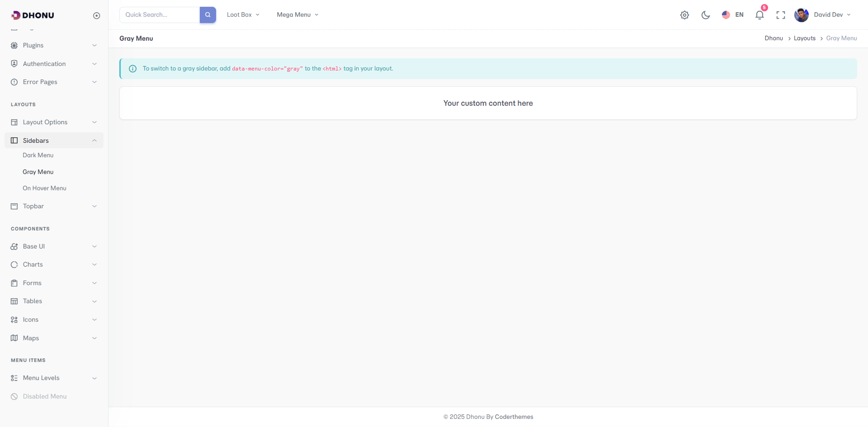Click the search magnifier button

(x=208, y=15)
